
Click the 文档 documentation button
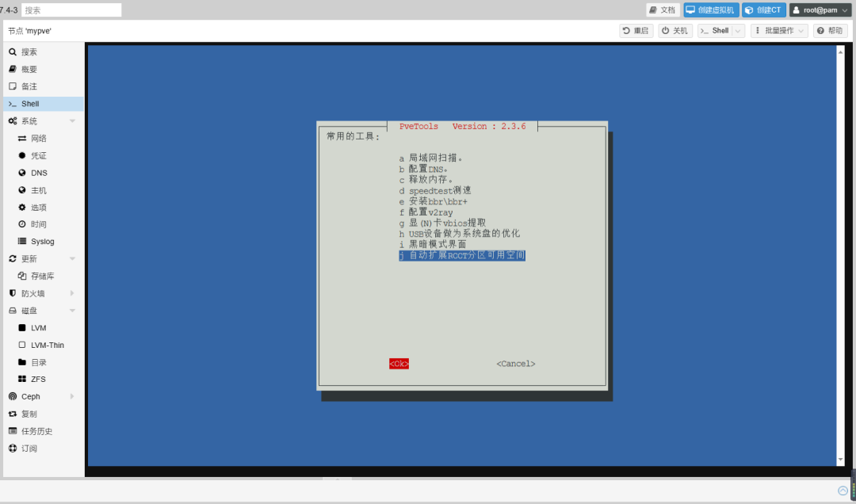click(x=662, y=10)
